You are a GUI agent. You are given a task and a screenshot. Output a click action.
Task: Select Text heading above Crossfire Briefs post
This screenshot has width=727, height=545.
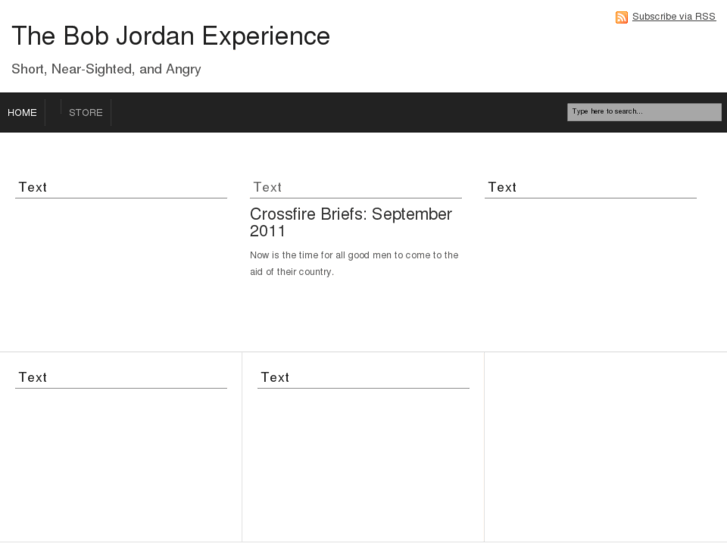point(267,187)
